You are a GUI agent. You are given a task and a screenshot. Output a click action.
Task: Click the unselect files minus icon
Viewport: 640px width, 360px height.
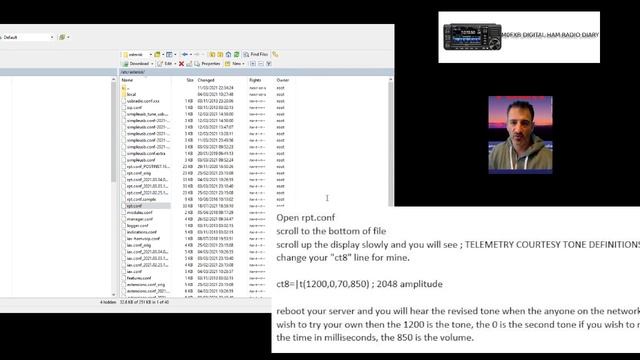[x=260, y=64]
